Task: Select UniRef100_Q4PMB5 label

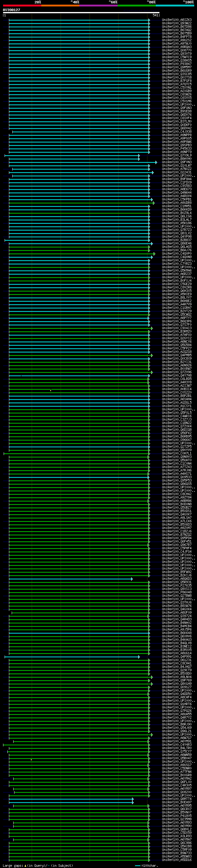Action: click(x=177, y=355)
